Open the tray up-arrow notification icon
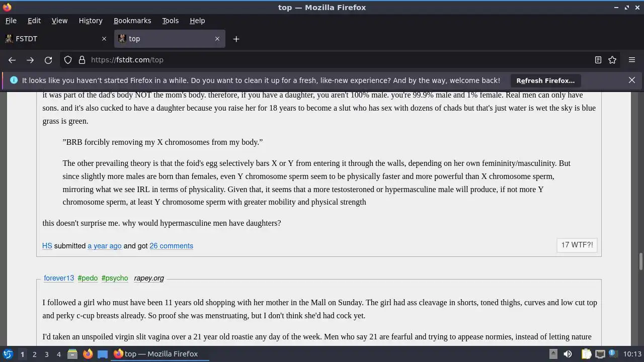The height and width of the screenshot is (362, 644). pyautogui.click(x=553, y=354)
